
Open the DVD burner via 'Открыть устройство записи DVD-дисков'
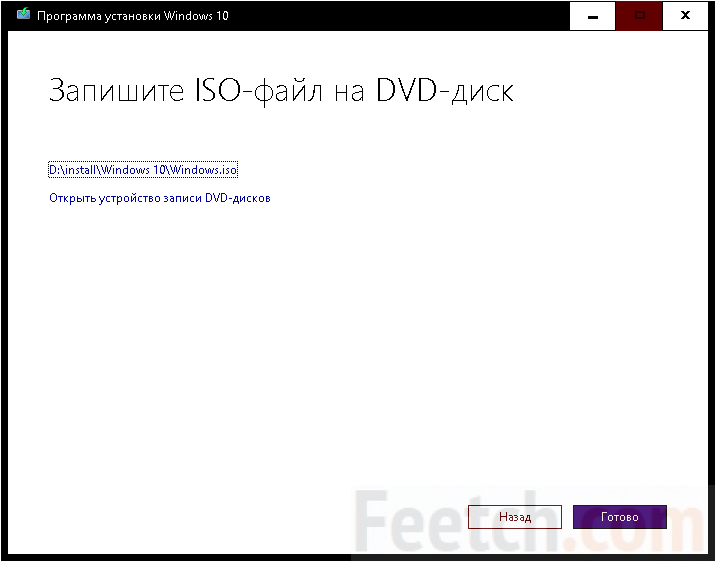coord(160,198)
